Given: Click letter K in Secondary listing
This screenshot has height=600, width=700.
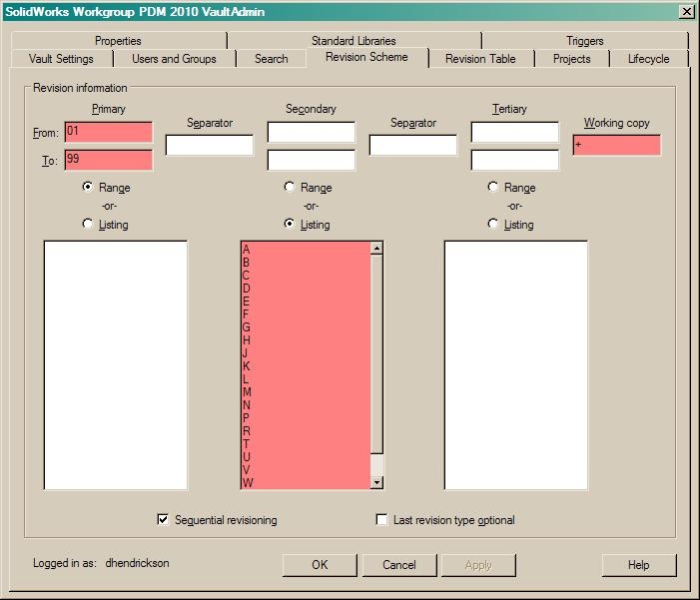Looking at the screenshot, I should pos(246,366).
